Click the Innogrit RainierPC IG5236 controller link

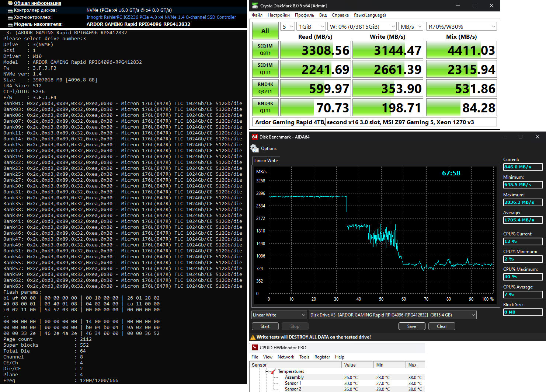pos(161,17)
